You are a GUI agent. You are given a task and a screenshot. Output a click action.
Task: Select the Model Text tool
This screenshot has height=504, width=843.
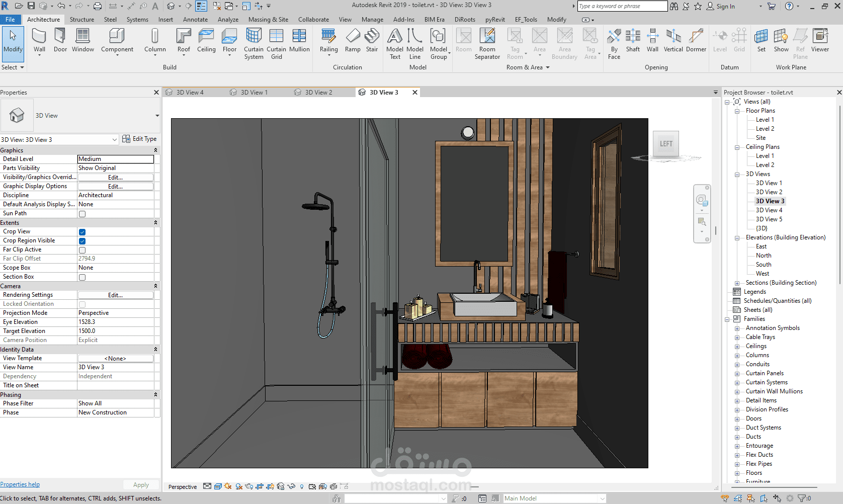[x=395, y=44]
